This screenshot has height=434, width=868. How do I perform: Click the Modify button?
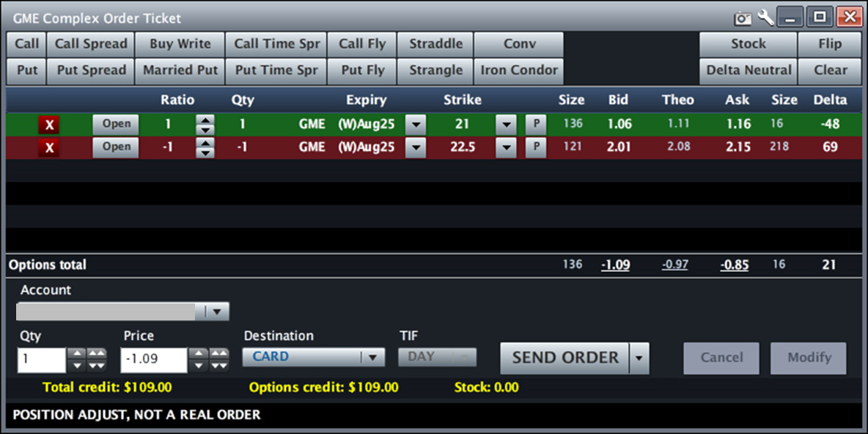click(x=809, y=358)
